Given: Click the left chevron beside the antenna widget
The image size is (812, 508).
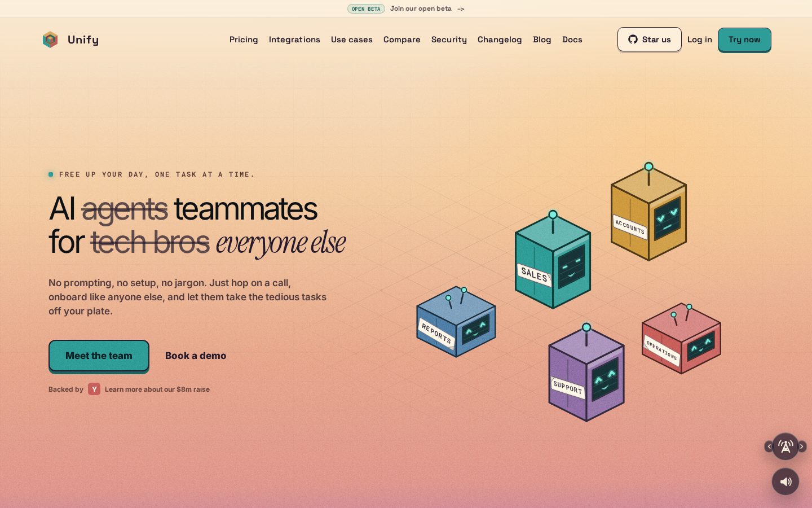Looking at the screenshot, I should pyautogui.click(x=769, y=446).
